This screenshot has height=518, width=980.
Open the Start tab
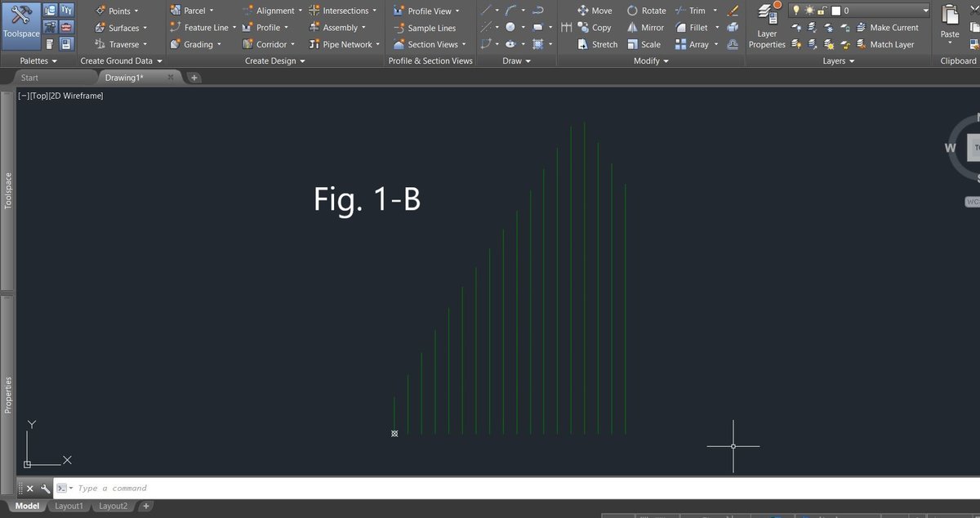click(29, 77)
